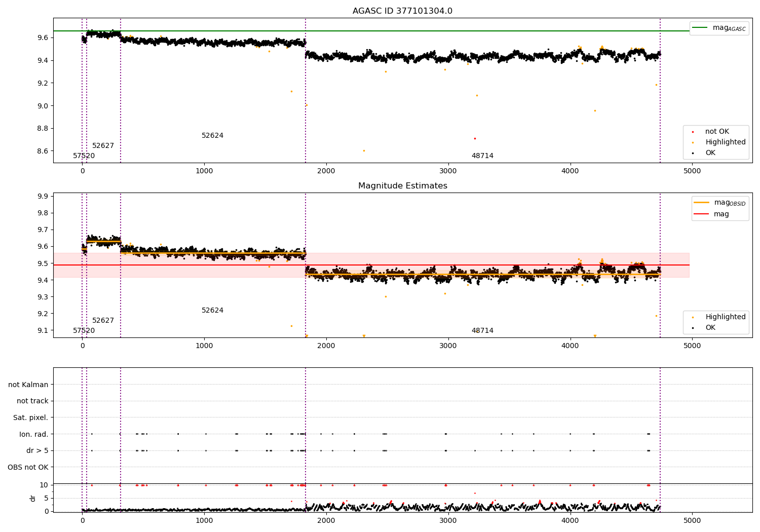
Task: Click OBSID annotation 52624 in the middle panel
Action: pos(212,311)
